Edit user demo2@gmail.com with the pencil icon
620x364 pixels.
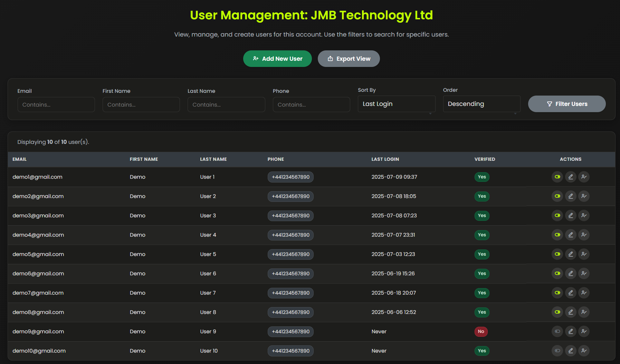pyautogui.click(x=571, y=196)
